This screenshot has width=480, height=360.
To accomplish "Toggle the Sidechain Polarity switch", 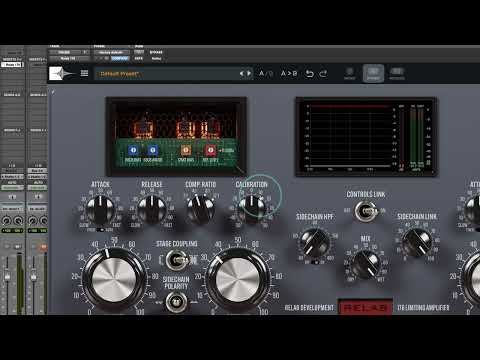I will click(176, 302).
